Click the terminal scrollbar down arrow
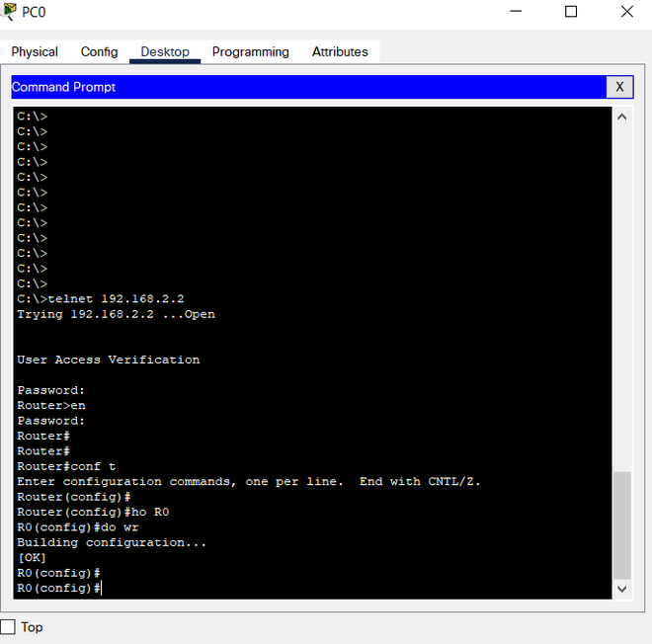 (x=621, y=589)
